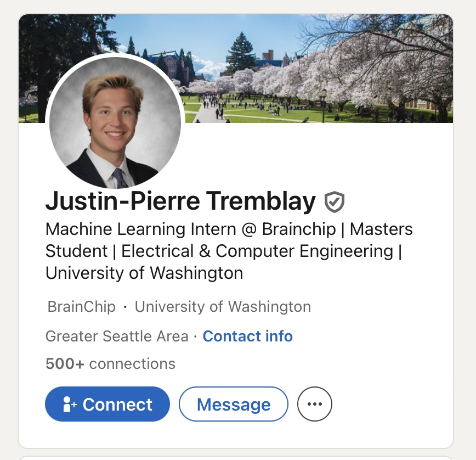View Justin-Pierre Tremblay's profile photo

(x=115, y=122)
